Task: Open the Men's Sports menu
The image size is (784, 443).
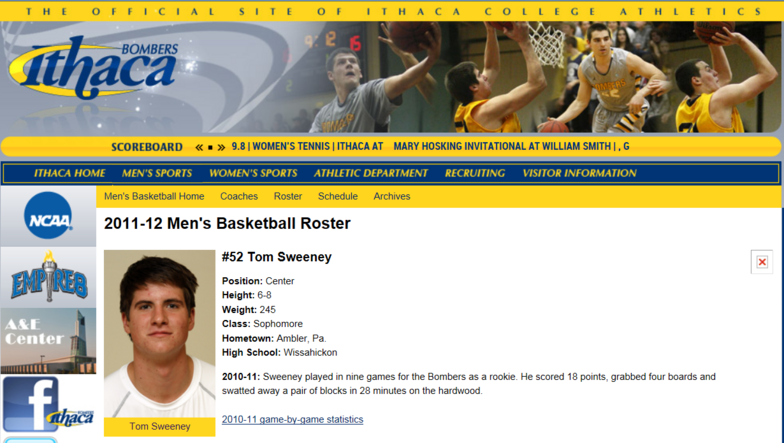Action: pyautogui.click(x=157, y=173)
